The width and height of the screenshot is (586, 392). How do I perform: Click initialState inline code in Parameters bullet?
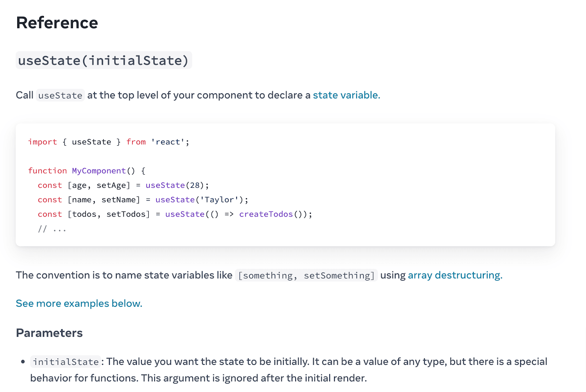point(66,362)
